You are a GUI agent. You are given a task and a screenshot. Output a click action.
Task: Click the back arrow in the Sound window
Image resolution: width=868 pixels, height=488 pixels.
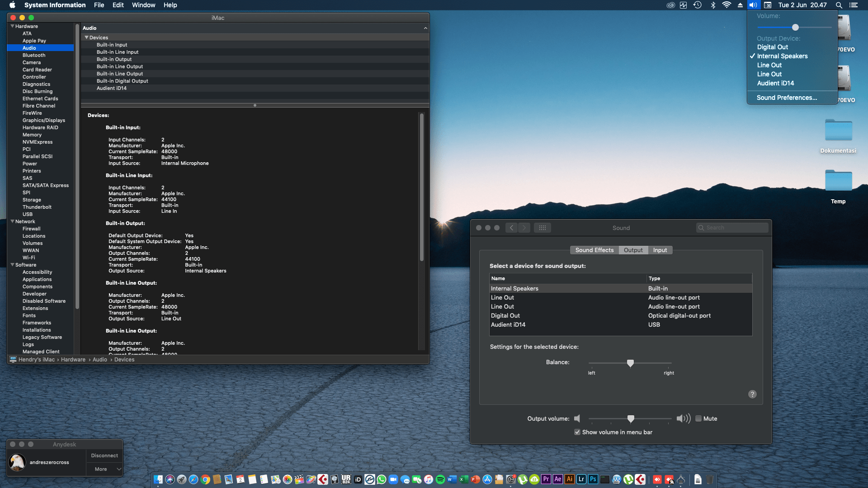pyautogui.click(x=511, y=228)
